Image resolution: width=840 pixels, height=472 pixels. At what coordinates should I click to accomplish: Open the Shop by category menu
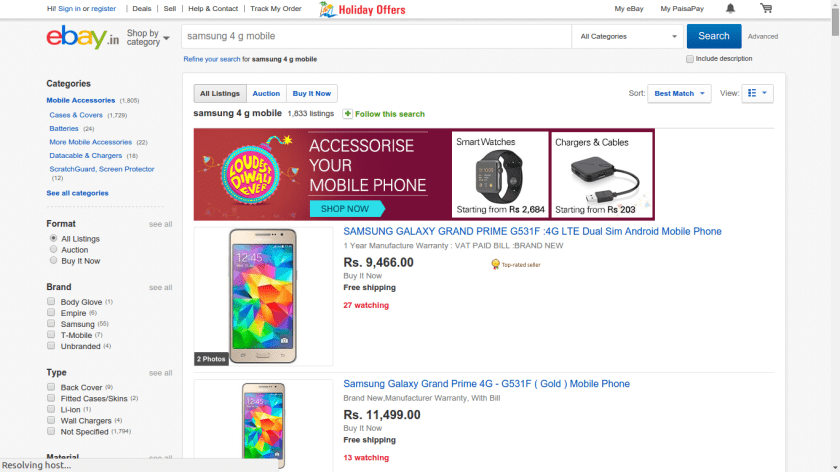(148, 38)
